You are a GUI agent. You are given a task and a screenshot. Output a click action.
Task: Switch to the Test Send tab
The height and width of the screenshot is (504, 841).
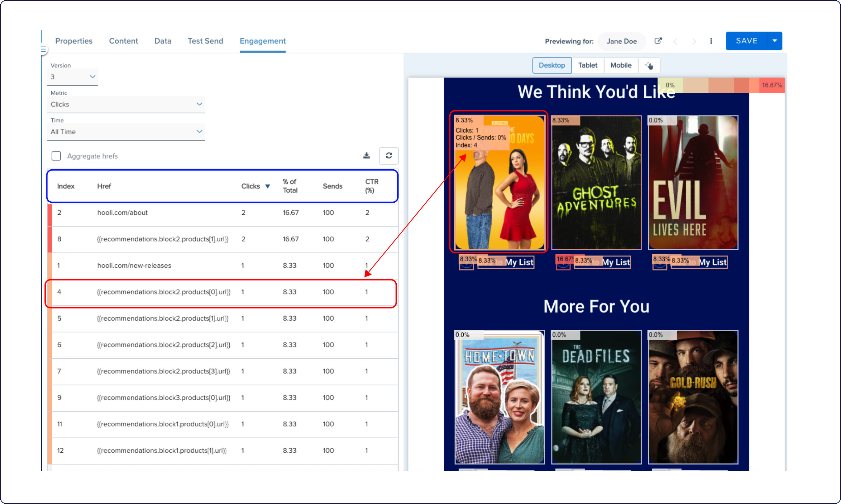click(x=205, y=41)
